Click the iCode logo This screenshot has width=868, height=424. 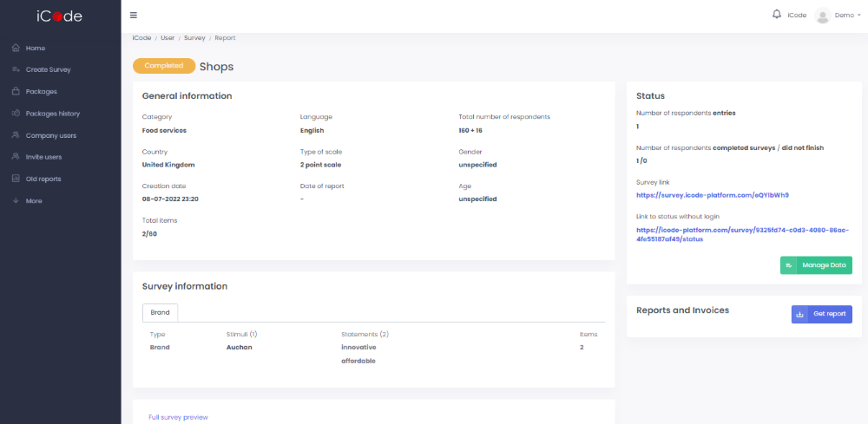(x=60, y=16)
